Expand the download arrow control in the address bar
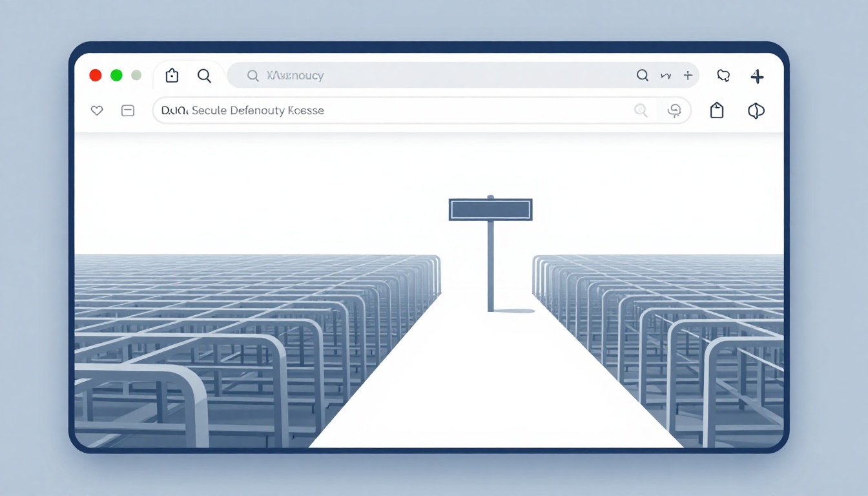Image resolution: width=868 pixels, height=496 pixels. pyautogui.click(x=674, y=110)
